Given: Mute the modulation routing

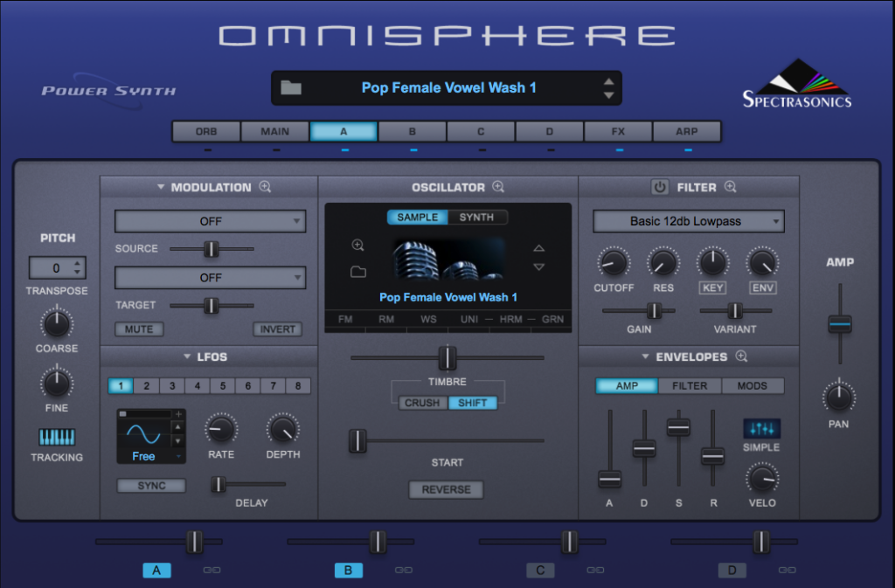Looking at the screenshot, I should (x=139, y=329).
